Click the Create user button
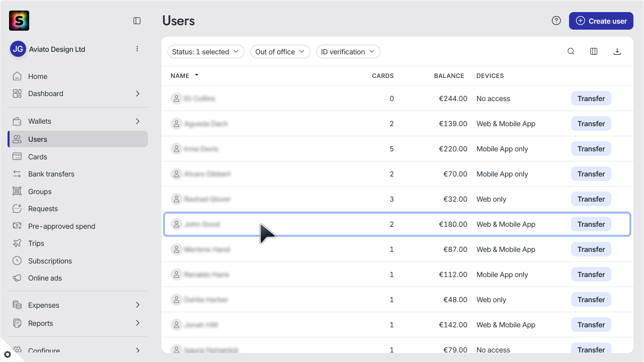Viewport: 644px width, 362px height. [601, 21]
